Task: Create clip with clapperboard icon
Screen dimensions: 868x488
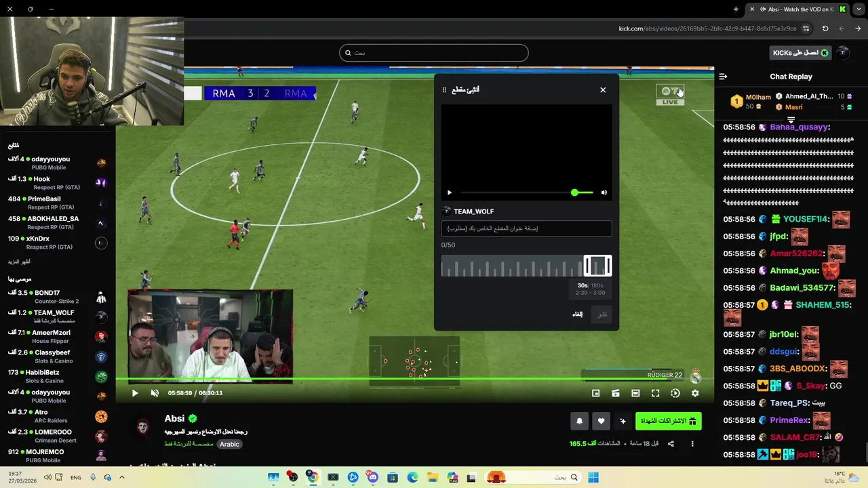Action: click(x=616, y=393)
